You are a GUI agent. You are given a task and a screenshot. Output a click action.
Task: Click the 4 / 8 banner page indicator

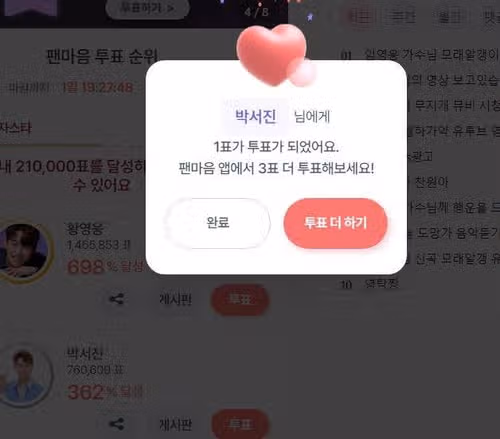pyautogui.click(x=256, y=12)
